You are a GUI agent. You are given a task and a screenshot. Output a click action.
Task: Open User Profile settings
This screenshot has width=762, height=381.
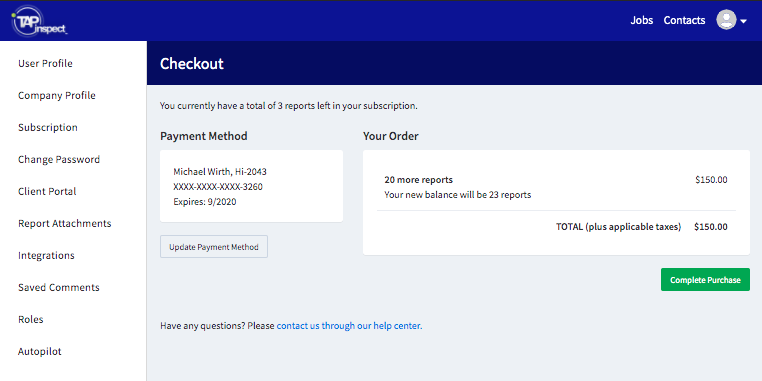[45, 64]
